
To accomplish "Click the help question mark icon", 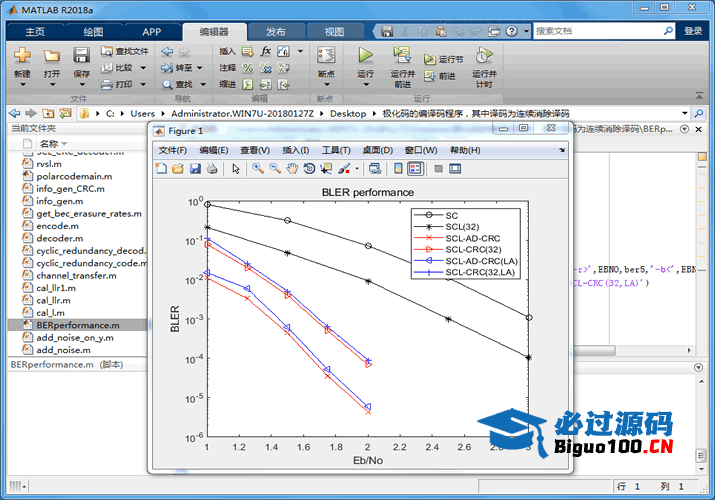I will click(512, 31).
